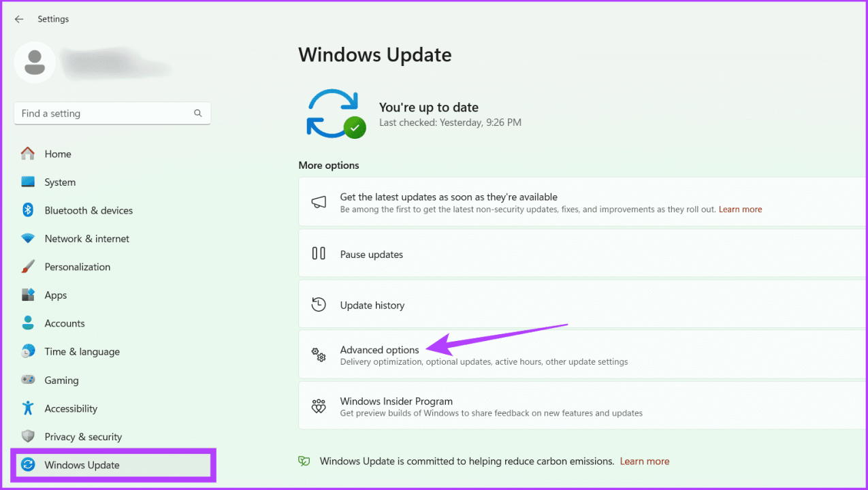Screen dimensions: 868x490
Task: Click the Windows Insider Program icon
Action: [x=319, y=406]
